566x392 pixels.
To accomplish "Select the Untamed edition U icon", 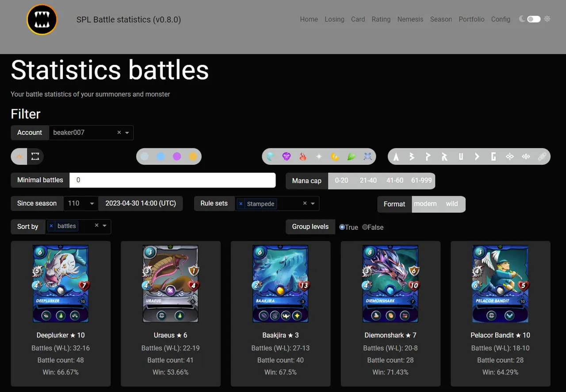I will (x=461, y=156).
